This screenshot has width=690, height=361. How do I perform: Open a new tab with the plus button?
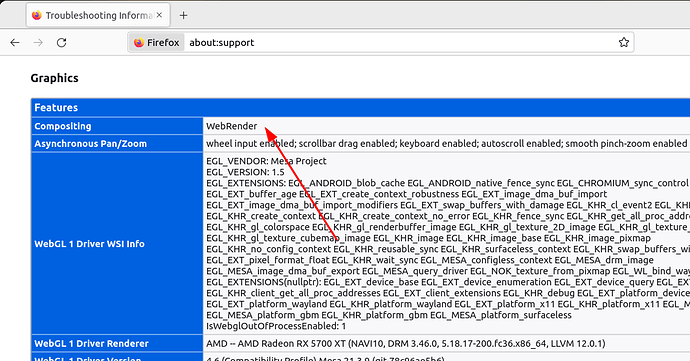pyautogui.click(x=184, y=15)
